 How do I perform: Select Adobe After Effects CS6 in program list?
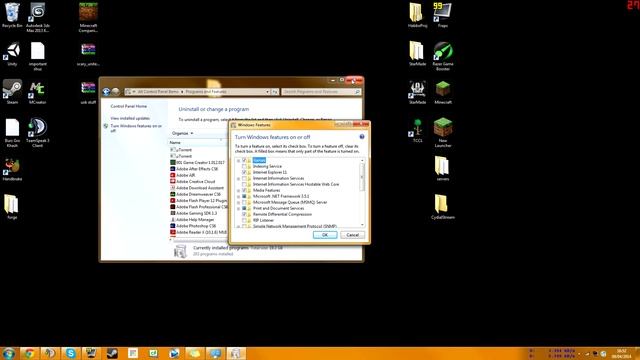(x=198, y=169)
